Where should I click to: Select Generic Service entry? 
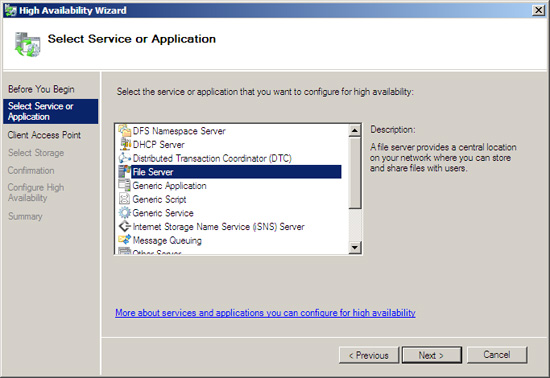pos(163,213)
